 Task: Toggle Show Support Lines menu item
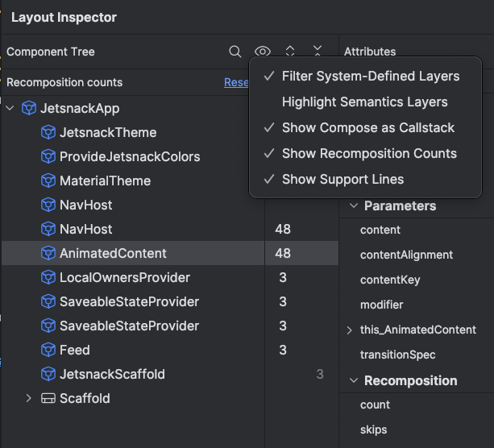pyautogui.click(x=342, y=179)
